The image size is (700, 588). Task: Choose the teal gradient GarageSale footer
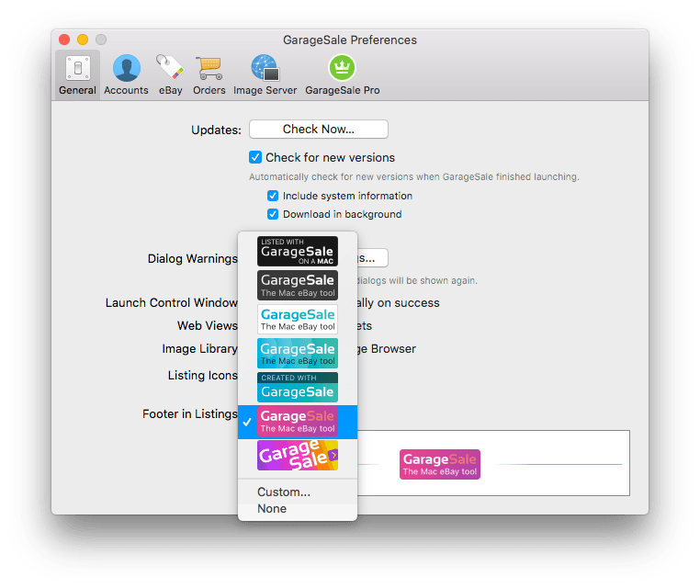point(297,353)
